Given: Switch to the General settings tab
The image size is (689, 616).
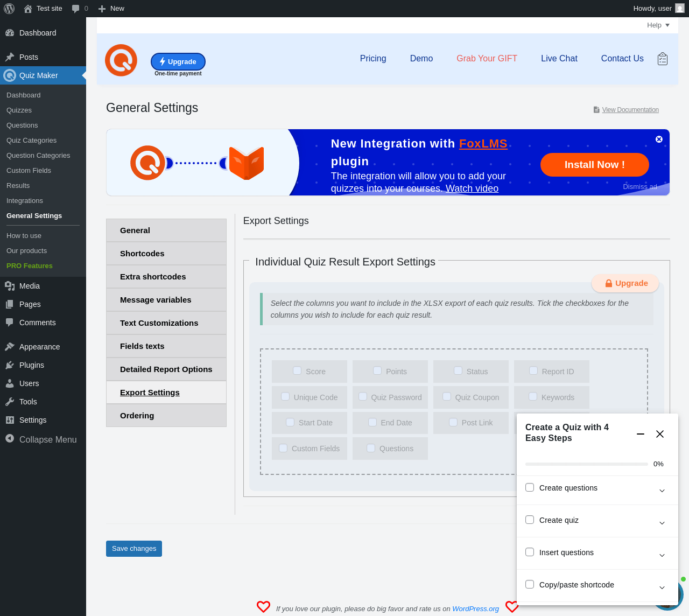Looking at the screenshot, I should (166, 230).
